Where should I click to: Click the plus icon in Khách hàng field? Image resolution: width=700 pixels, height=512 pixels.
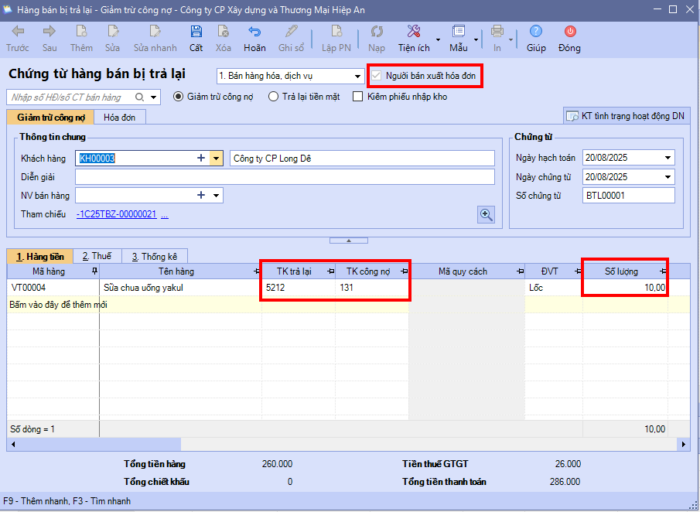(200, 158)
